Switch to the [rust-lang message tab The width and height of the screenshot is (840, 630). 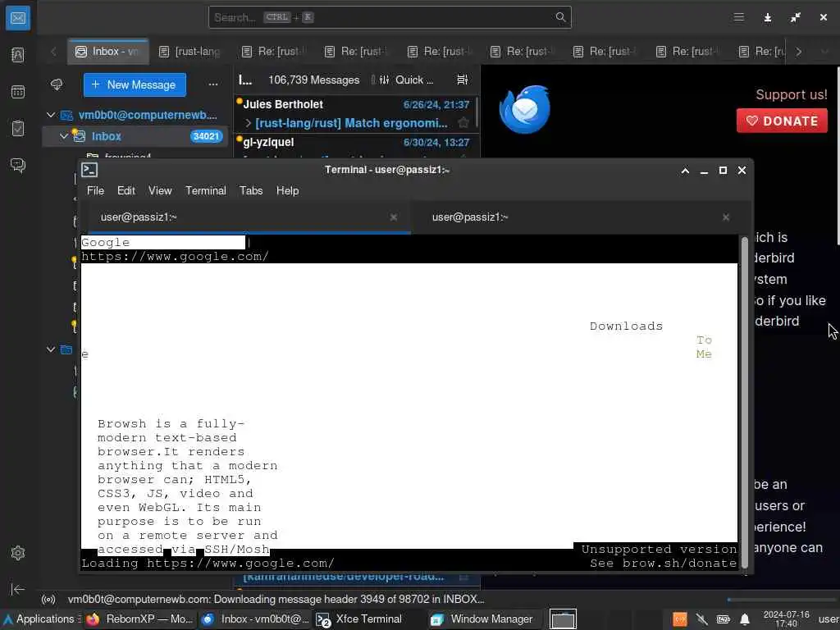pyautogui.click(x=190, y=52)
